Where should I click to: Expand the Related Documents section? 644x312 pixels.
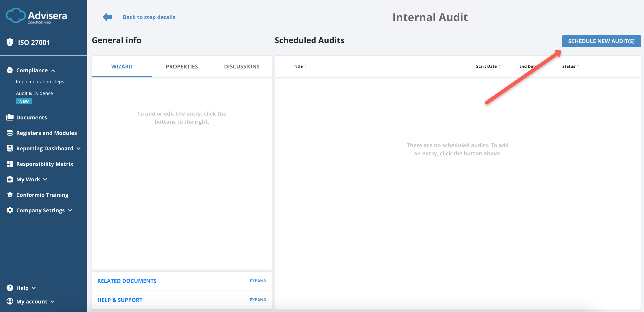tap(258, 281)
